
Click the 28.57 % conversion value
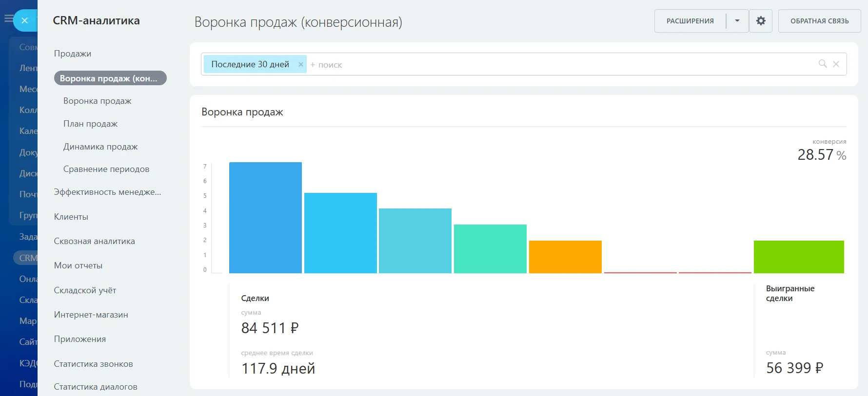[x=822, y=155]
